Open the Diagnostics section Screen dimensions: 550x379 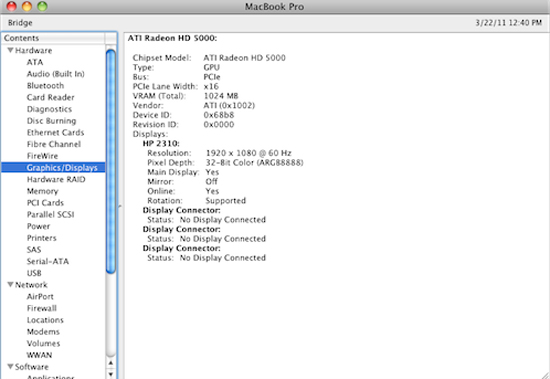coord(49,109)
